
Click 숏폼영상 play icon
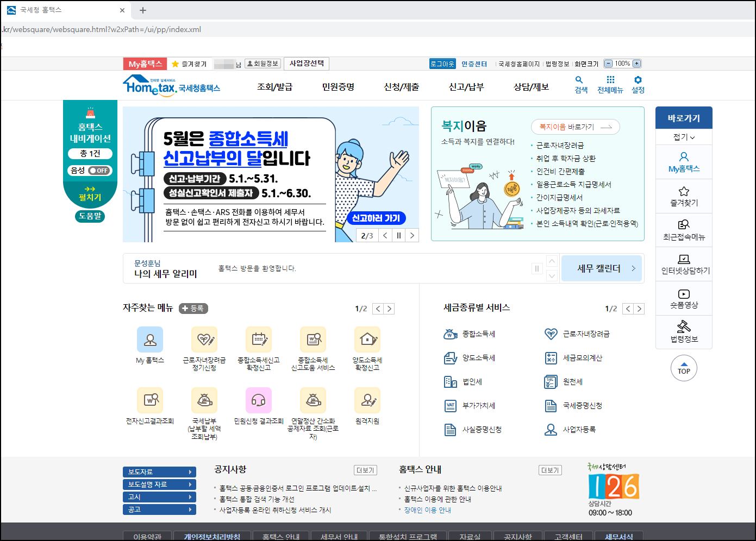[x=684, y=294]
